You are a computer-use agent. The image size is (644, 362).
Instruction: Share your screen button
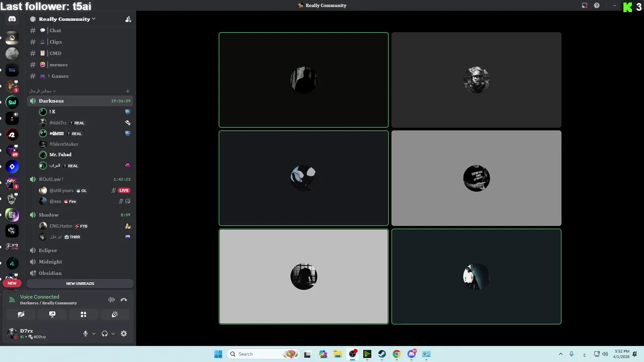coord(52,314)
